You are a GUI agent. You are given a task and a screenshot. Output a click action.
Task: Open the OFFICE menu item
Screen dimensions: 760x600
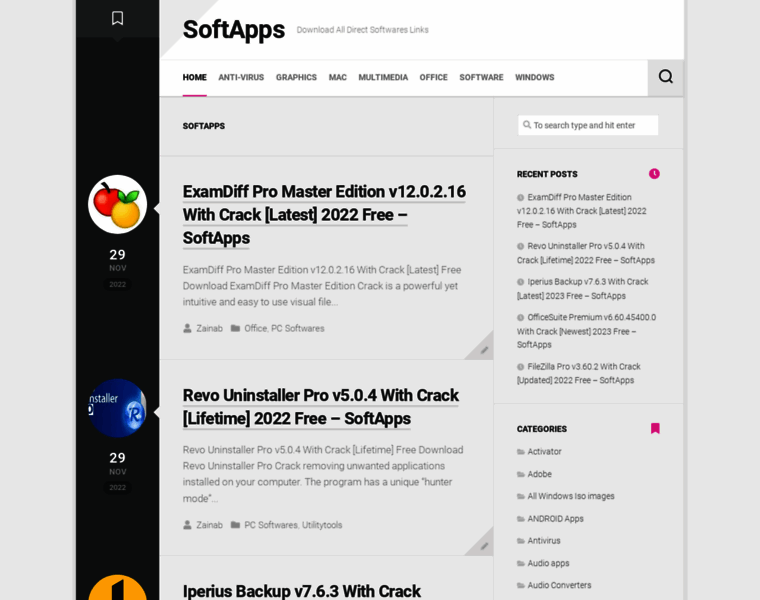tap(433, 78)
